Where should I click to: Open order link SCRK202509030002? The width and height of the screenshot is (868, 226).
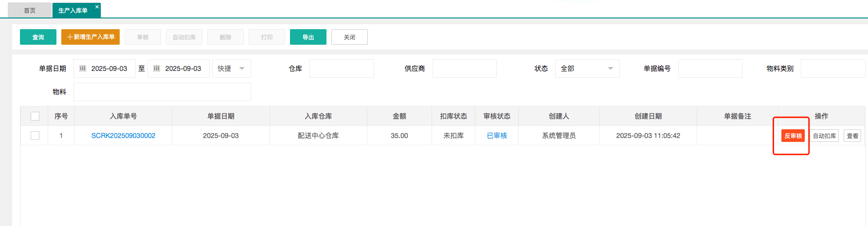[124, 136]
